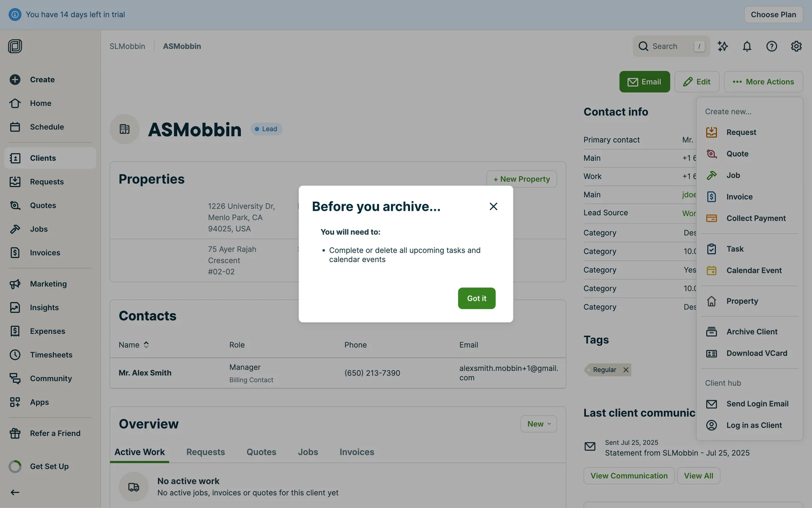Open settings gear icon

796,46
